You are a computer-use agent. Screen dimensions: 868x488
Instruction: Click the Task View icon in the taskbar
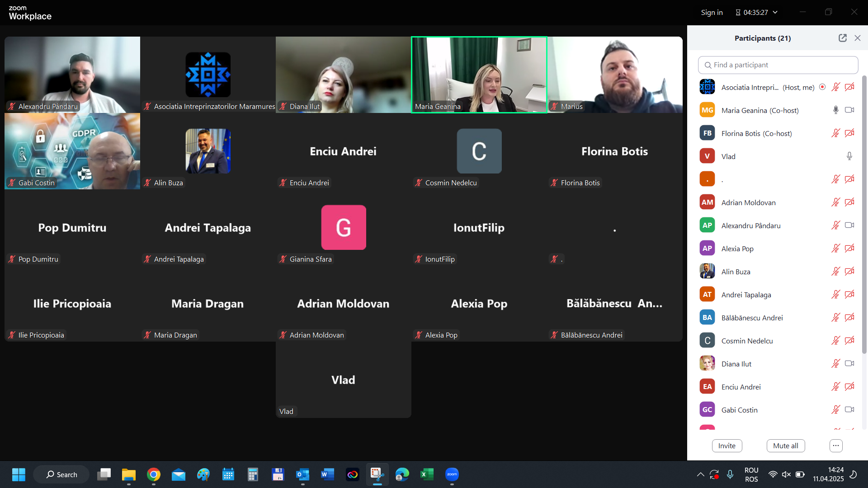(104, 474)
